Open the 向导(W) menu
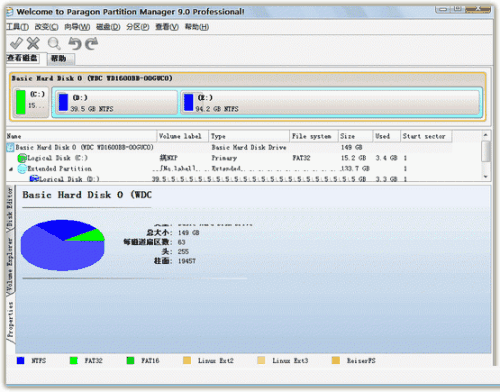The height and width of the screenshot is (392, 500). pos(77,27)
